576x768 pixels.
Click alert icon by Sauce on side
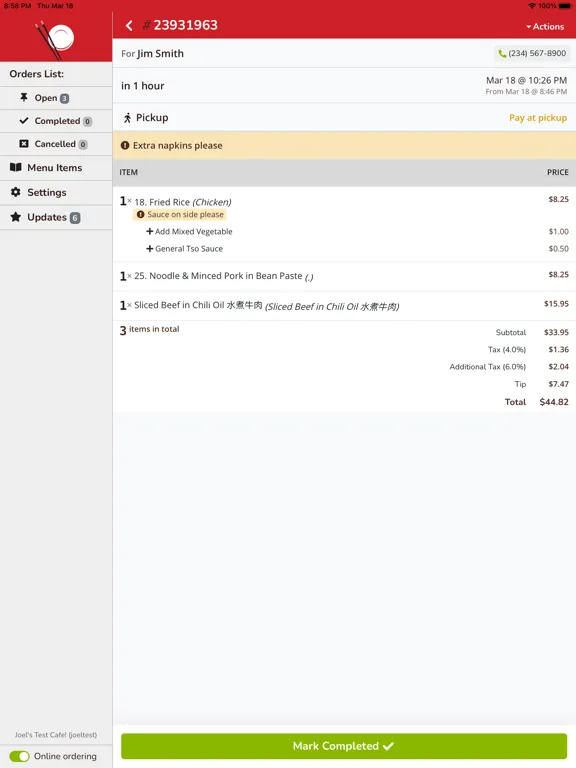tap(141, 215)
